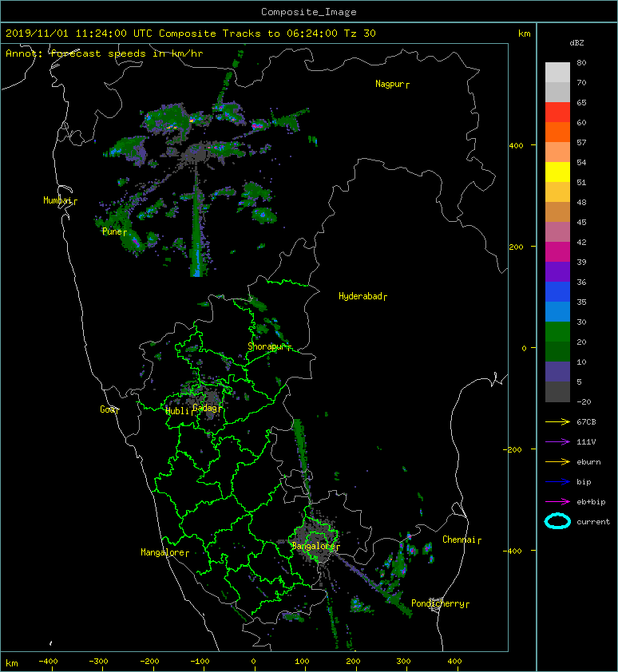618x672 pixels.
Task: Select the lightest gray 70–80 dBZ swatch
Action: pos(557,73)
